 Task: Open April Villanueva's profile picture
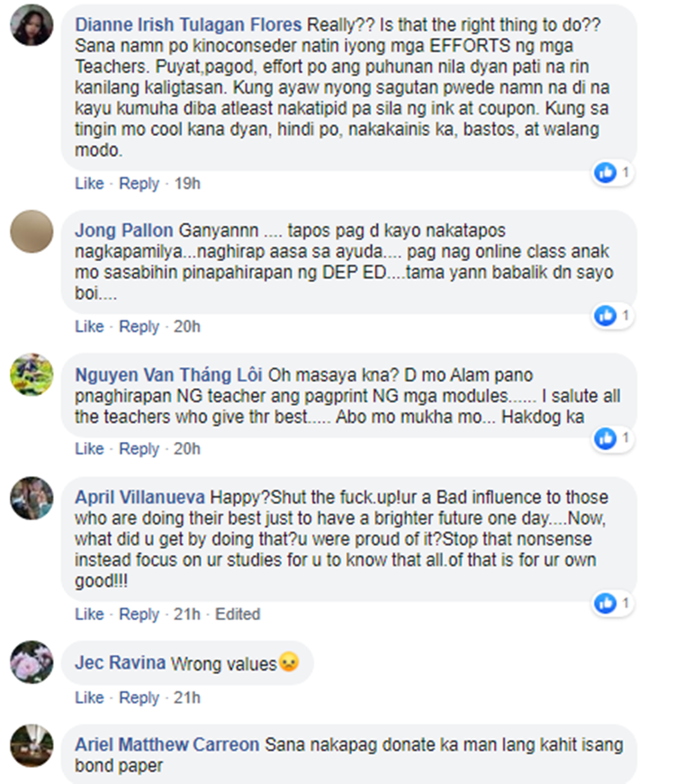pyautogui.click(x=31, y=498)
